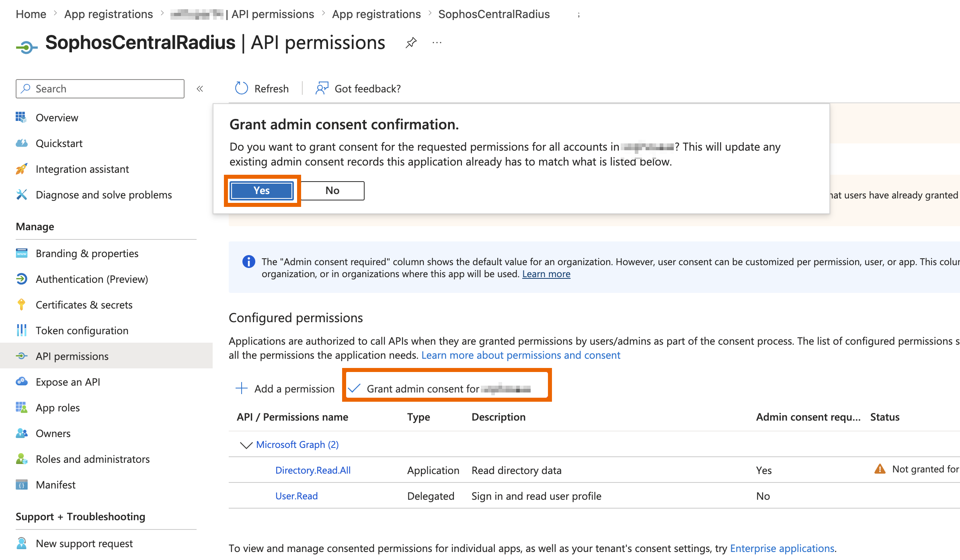Click the Quickstart cloud icon
The width and height of the screenshot is (960, 560).
click(22, 143)
